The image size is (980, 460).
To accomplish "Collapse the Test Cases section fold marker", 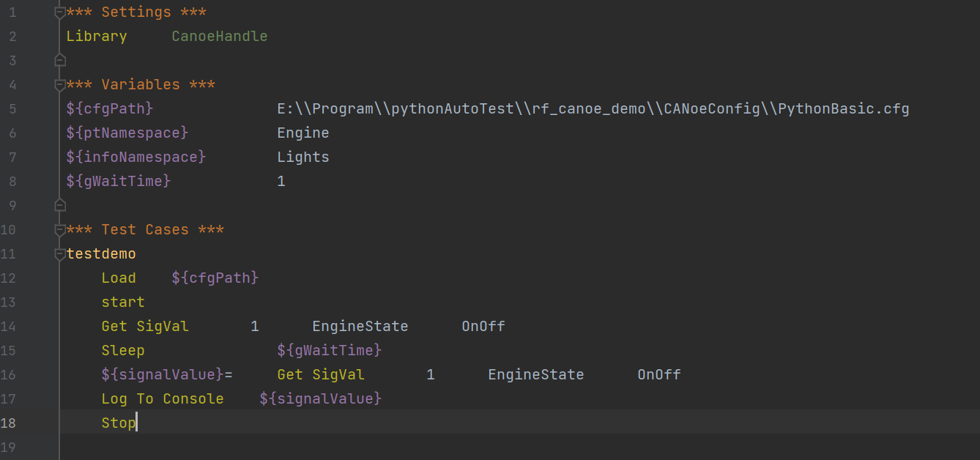I will (60, 230).
